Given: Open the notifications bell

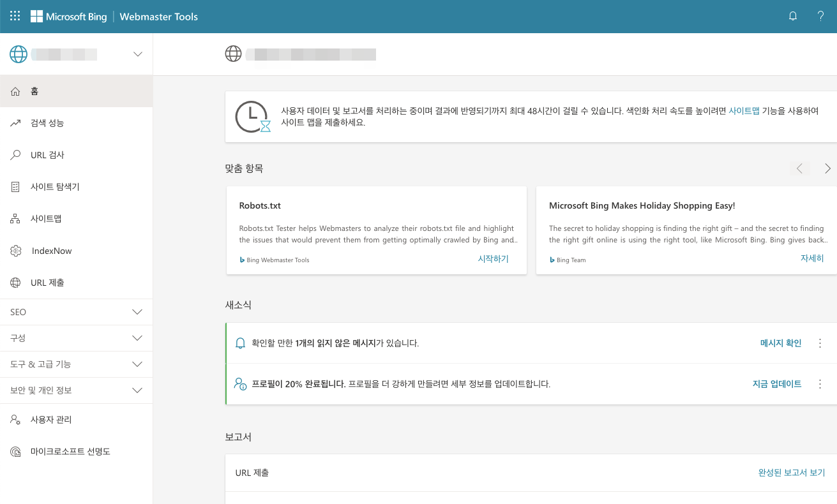Looking at the screenshot, I should click(793, 16).
